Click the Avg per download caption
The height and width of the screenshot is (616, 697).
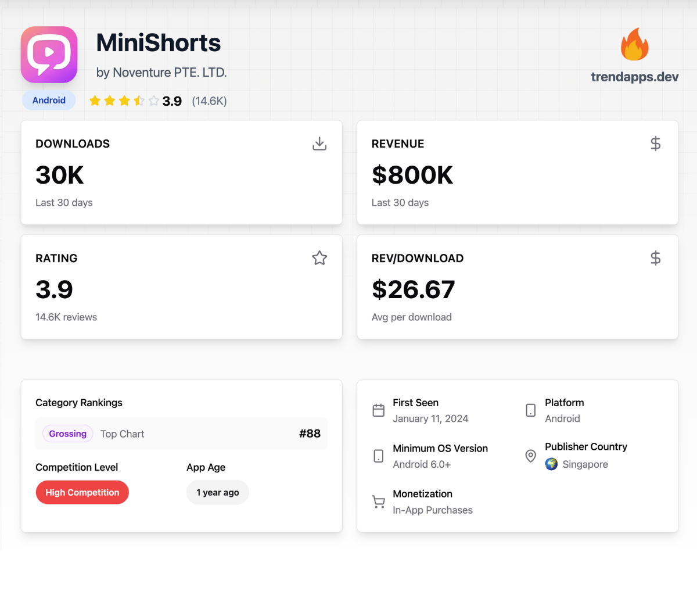click(412, 317)
